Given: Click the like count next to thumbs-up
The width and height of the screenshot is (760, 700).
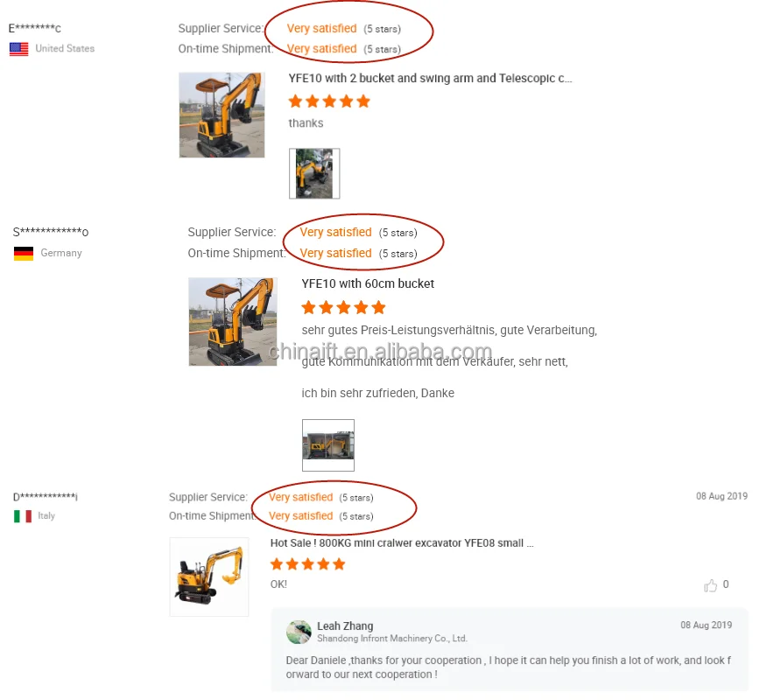Looking at the screenshot, I should 726,584.
